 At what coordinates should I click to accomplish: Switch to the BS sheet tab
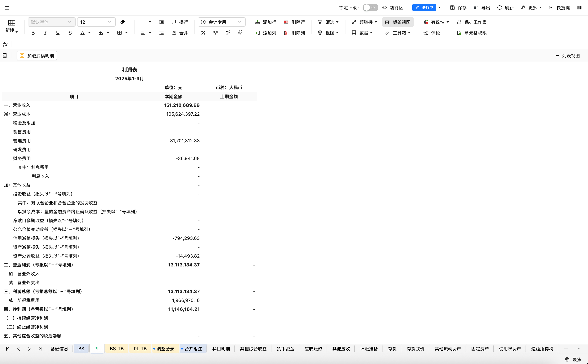pyautogui.click(x=81, y=349)
